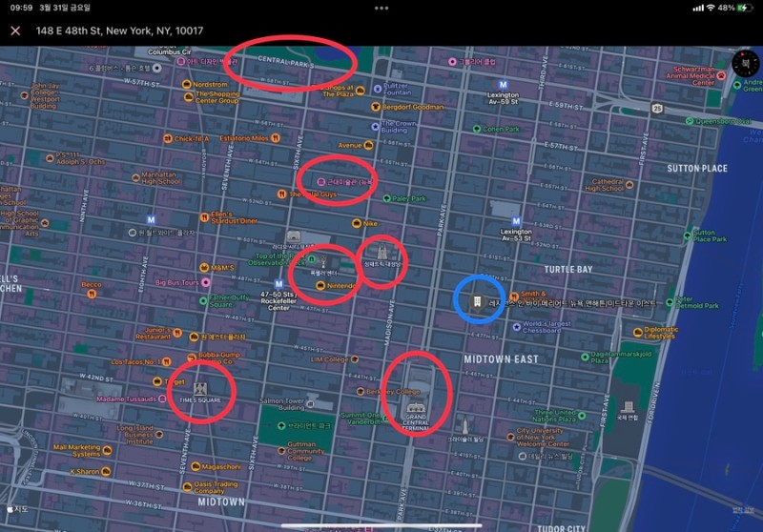Viewport: 763px width, 532px height.
Task: Select Magaschoni shop pin
Action: point(196,466)
